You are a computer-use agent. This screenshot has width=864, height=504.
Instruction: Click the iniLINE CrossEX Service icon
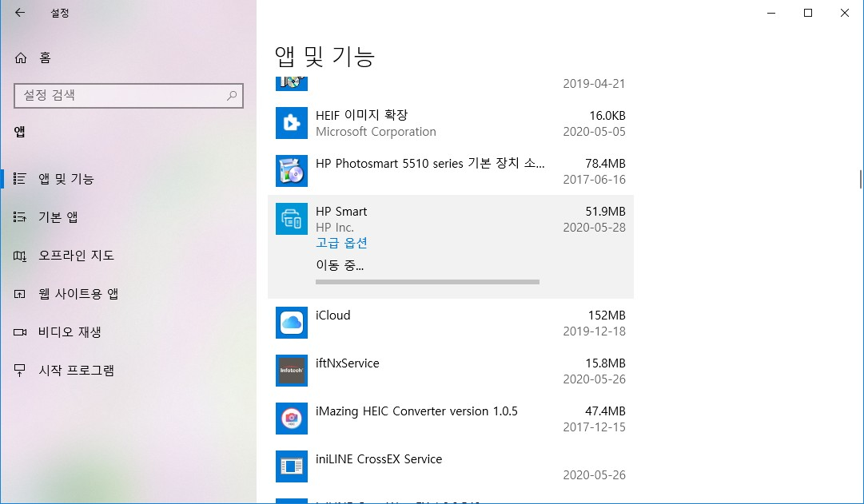click(x=292, y=466)
